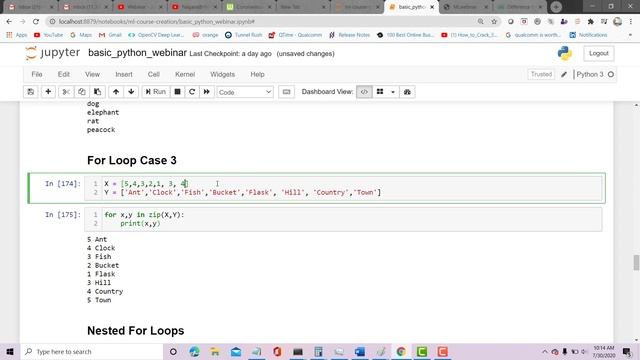Restart the kernel icon
The height and width of the screenshot is (360, 640).
[192, 92]
